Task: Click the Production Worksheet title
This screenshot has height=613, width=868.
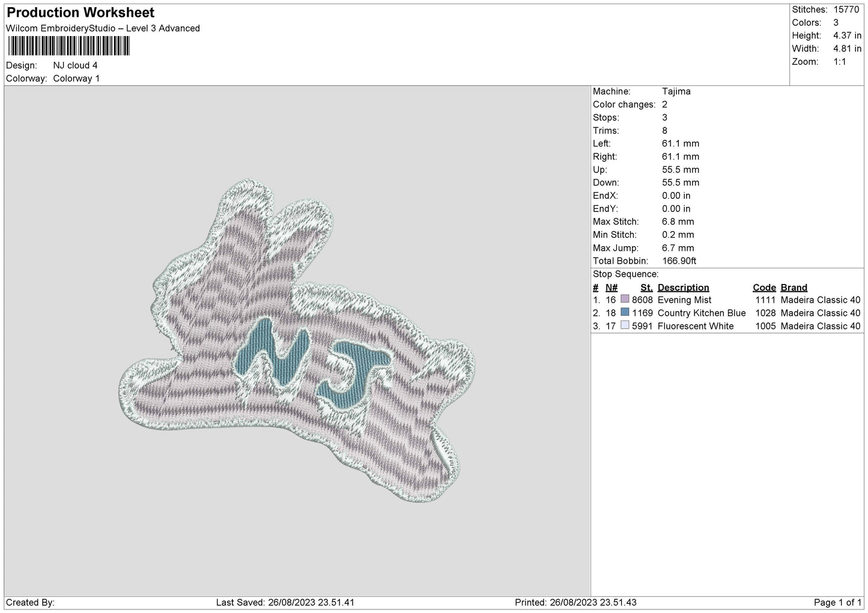Action: (80, 13)
